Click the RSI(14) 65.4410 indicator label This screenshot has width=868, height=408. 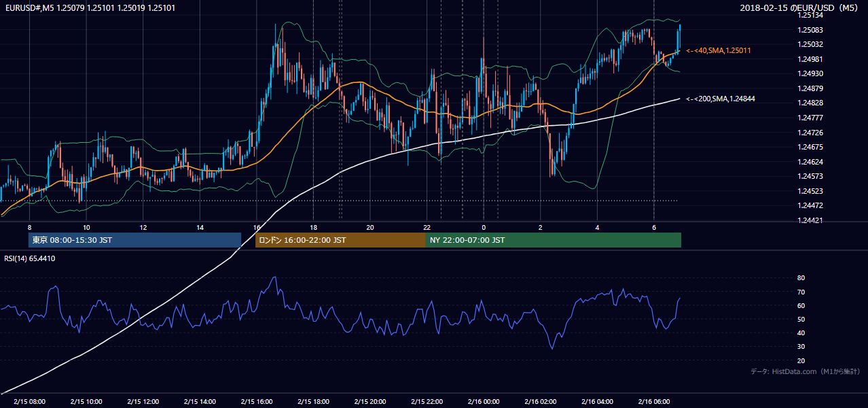(30, 258)
